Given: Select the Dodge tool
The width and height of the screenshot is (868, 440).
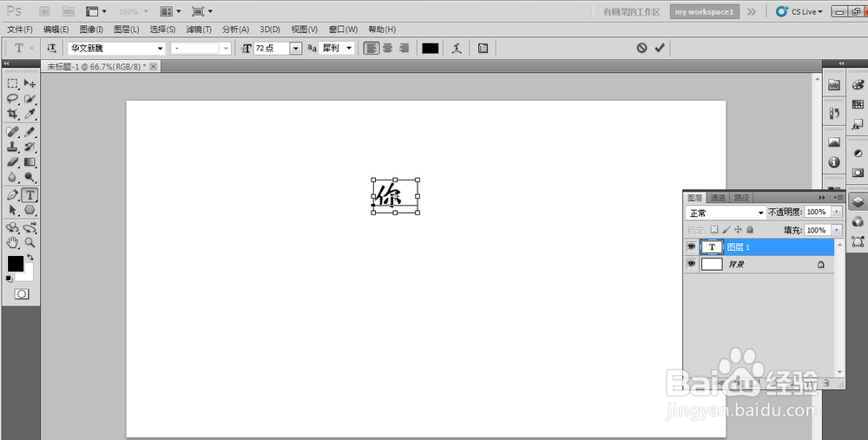Looking at the screenshot, I should pos(30,177).
